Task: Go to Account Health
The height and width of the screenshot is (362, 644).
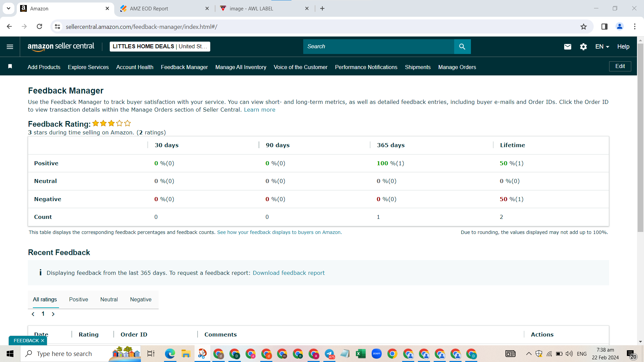Action: click(x=135, y=67)
